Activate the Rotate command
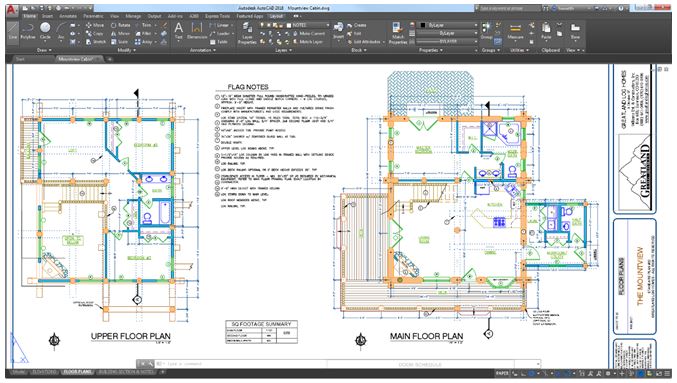This screenshot has width=677, height=383. click(x=120, y=25)
